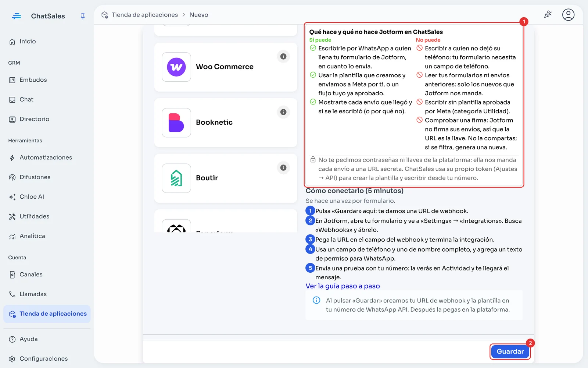Pin the sidebar with the pin icon

click(83, 16)
